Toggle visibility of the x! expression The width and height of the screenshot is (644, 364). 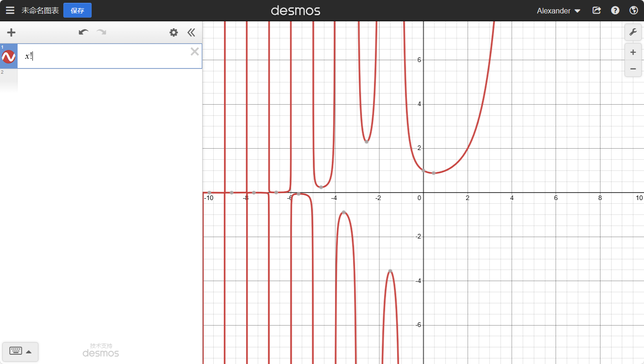[x=9, y=57]
